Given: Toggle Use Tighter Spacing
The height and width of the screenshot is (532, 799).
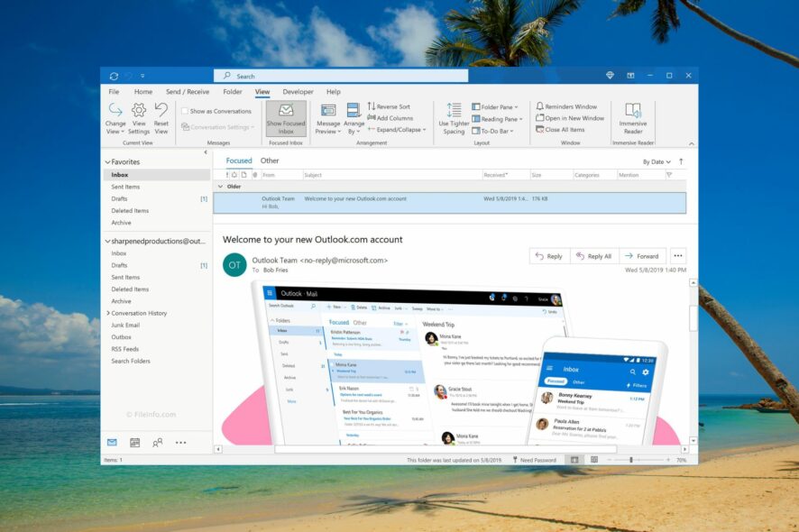Looking at the screenshot, I should pos(454,118).
